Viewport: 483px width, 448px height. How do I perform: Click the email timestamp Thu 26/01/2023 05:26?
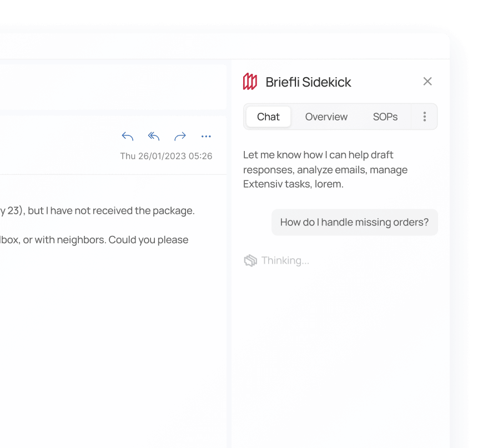pyautogui.click(x=166, y=156)
